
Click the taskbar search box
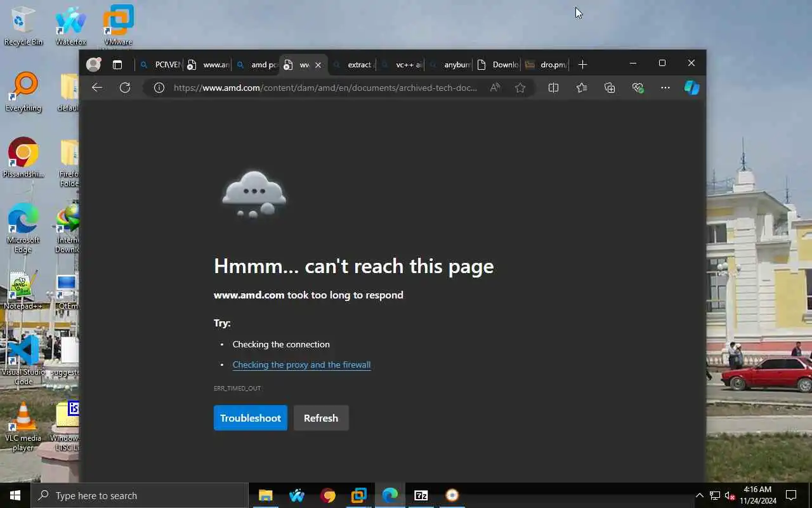point(139,495)
